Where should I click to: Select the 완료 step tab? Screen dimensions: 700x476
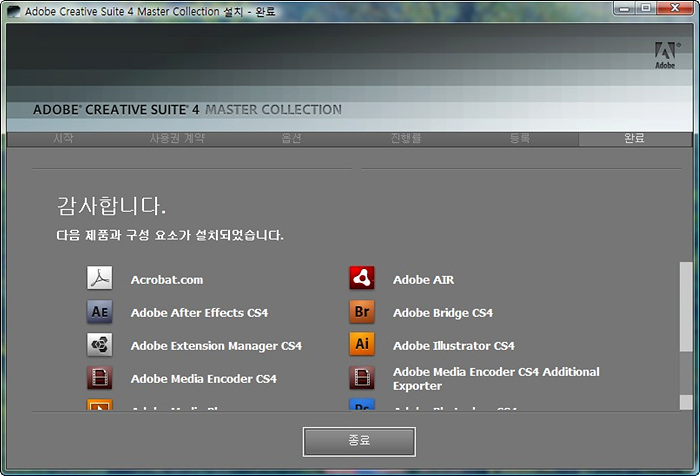[635, 138]
